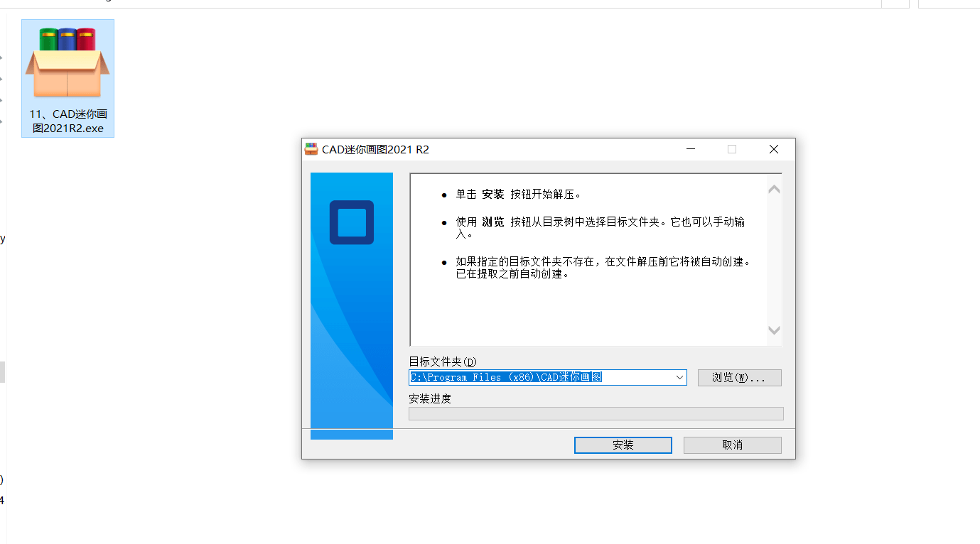This screenshot has height=544, width=980.
Task: Click inside the destination folder path field
Action: tap(541, 378)
